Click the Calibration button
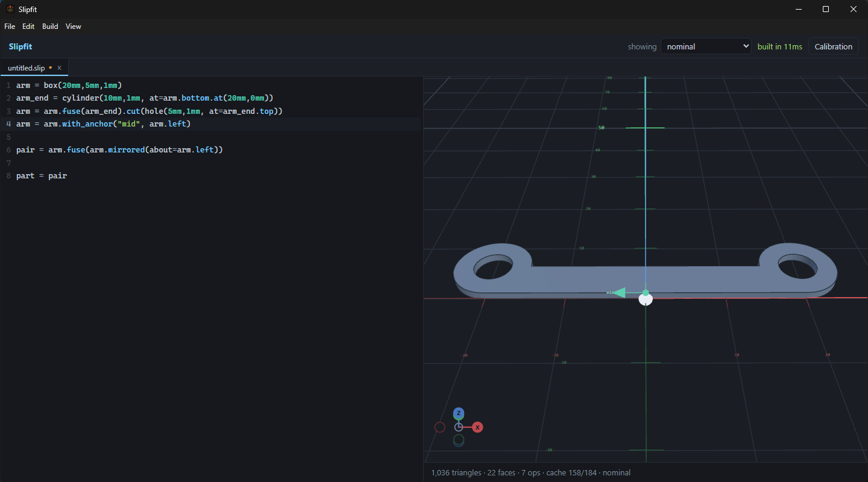Viewport: 868px width, 482px height. [834, 46]
